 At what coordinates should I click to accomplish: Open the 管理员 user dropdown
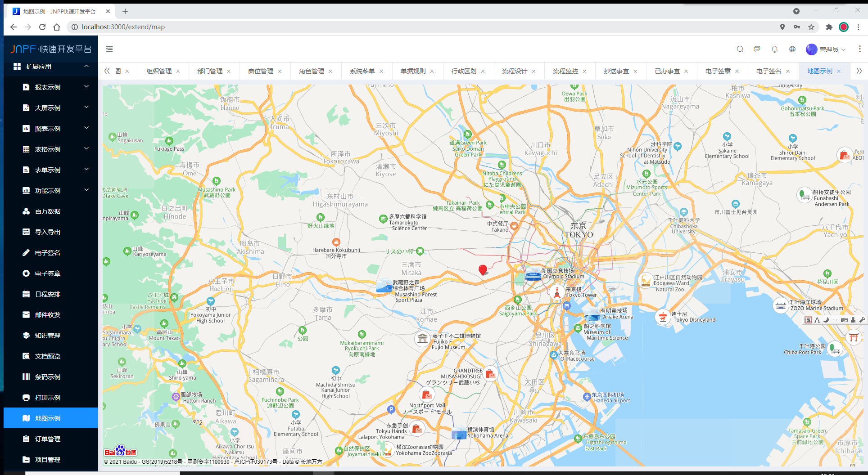[x=826, y=49]
